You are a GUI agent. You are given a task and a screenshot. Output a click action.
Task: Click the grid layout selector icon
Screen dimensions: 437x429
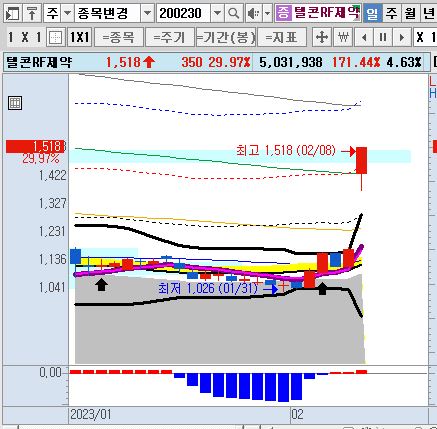point(55,37)
